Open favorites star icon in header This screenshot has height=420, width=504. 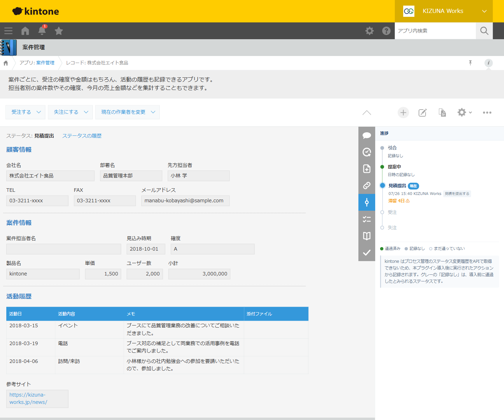tap(59, 31)
